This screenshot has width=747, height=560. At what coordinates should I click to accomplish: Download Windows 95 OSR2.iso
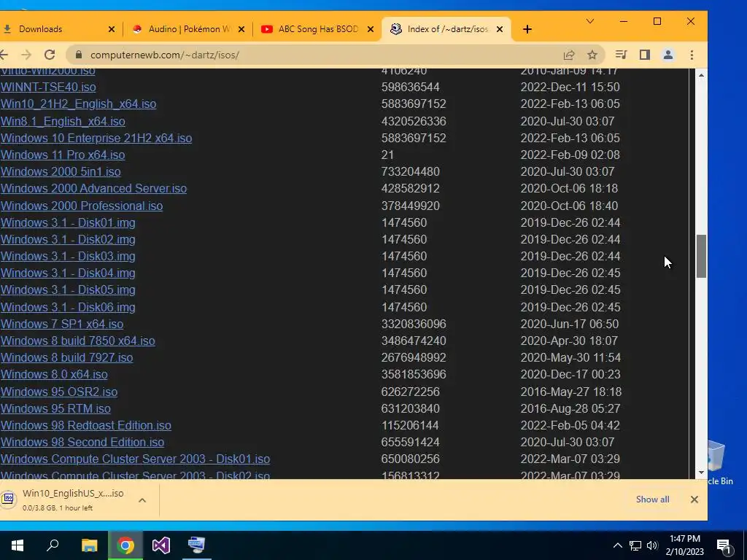click(x=58, y=392)
